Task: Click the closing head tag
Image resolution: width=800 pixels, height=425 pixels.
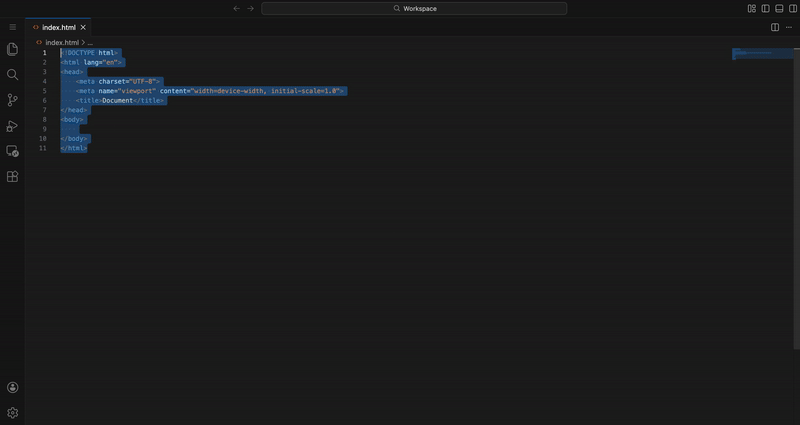Action: click(74, 110)
